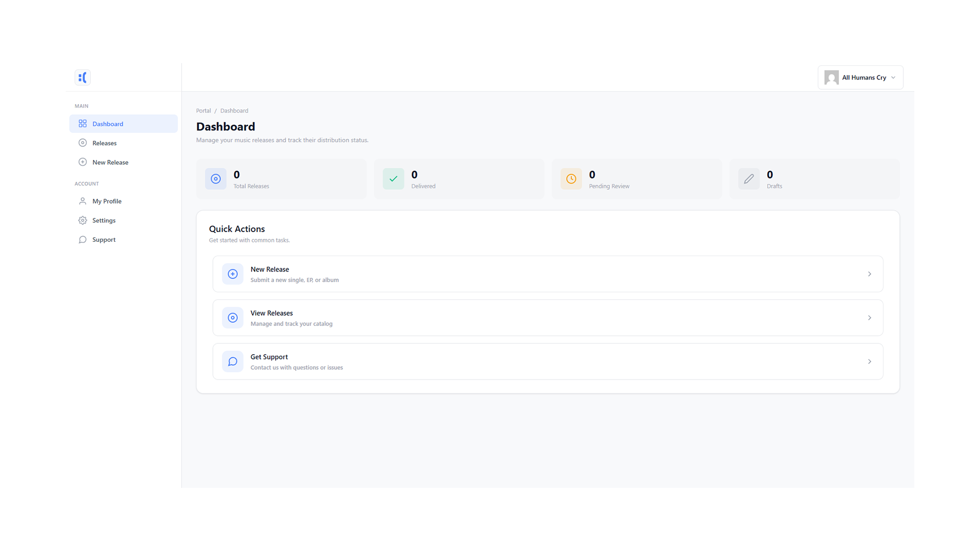Viewport: 980px width, 551px height.
Task: Click the portal logo icon
Action: (x=82, y=78)
